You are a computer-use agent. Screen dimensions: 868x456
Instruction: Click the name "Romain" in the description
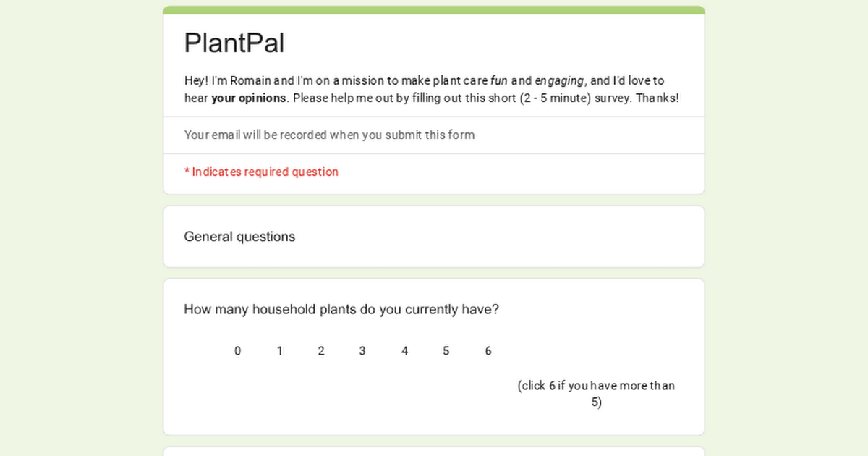coord(252,81)
